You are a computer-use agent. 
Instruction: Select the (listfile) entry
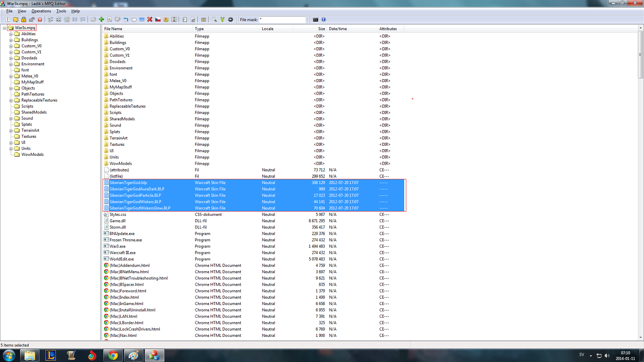click(116, 176)
